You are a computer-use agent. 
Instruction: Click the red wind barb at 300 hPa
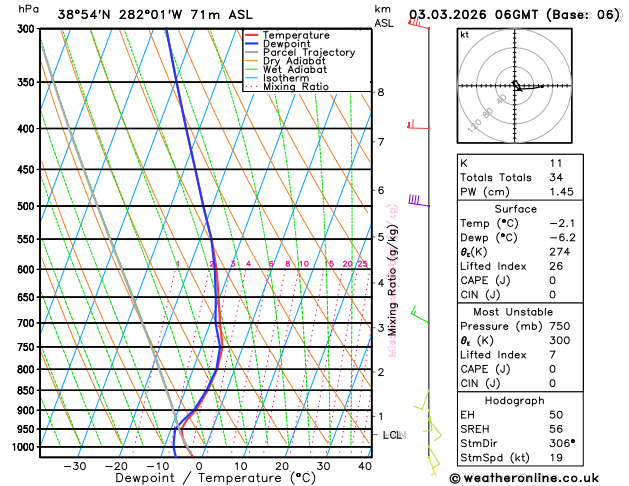coord(419,24)
